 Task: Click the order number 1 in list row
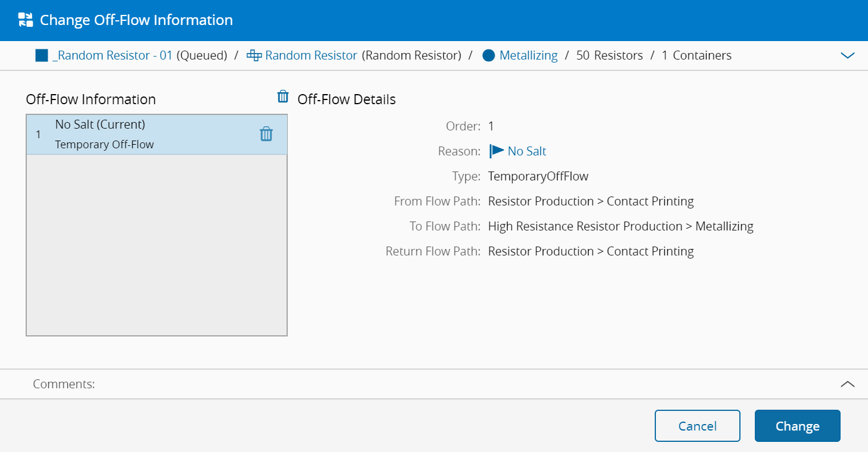point(39,135)
